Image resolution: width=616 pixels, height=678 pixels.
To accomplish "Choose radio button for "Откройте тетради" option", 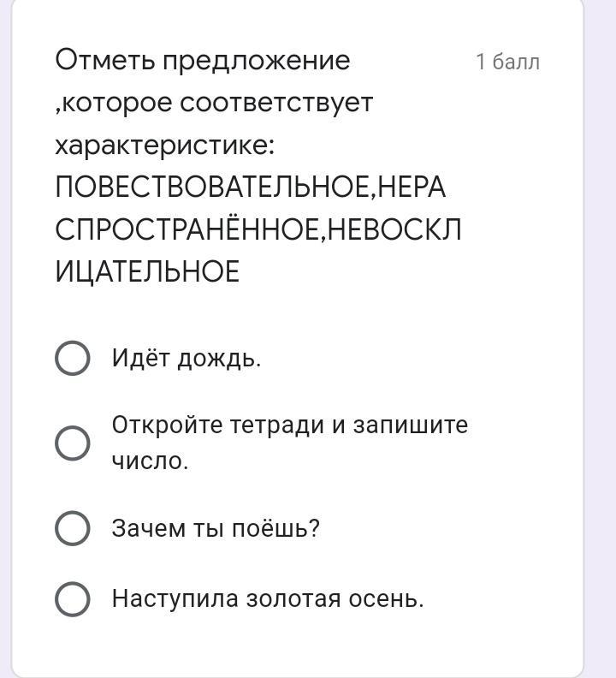I will click(x=73, y=443).
